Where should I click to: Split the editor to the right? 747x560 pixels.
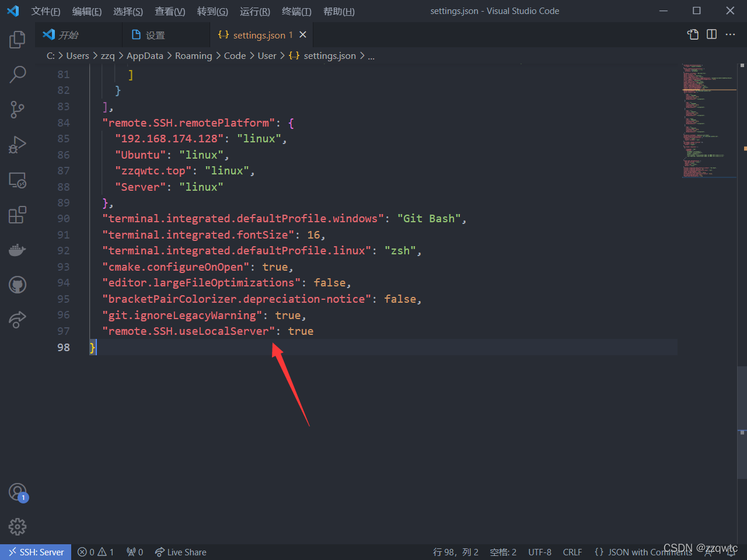coord(711,34)
